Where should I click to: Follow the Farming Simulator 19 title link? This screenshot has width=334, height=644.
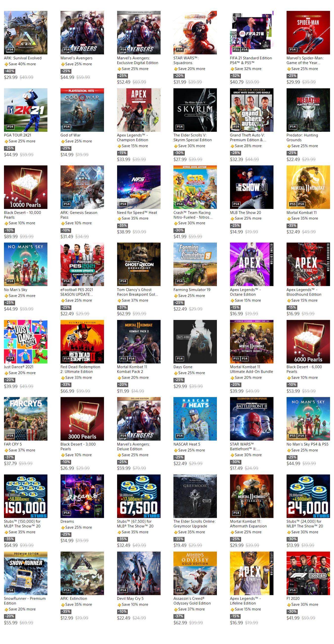pyautogui.click(x=192, y=290)
